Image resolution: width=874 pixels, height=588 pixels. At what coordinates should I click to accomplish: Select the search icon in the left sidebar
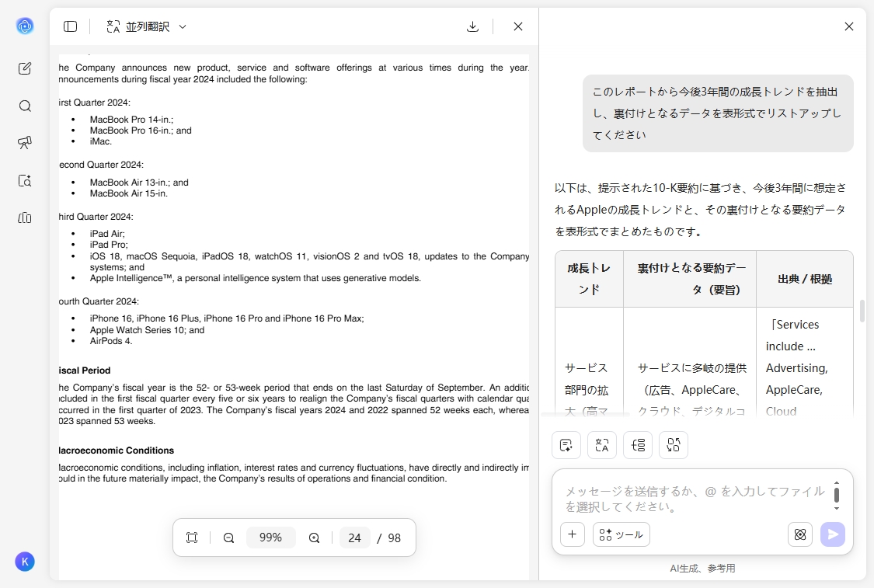tap(25, 106)
